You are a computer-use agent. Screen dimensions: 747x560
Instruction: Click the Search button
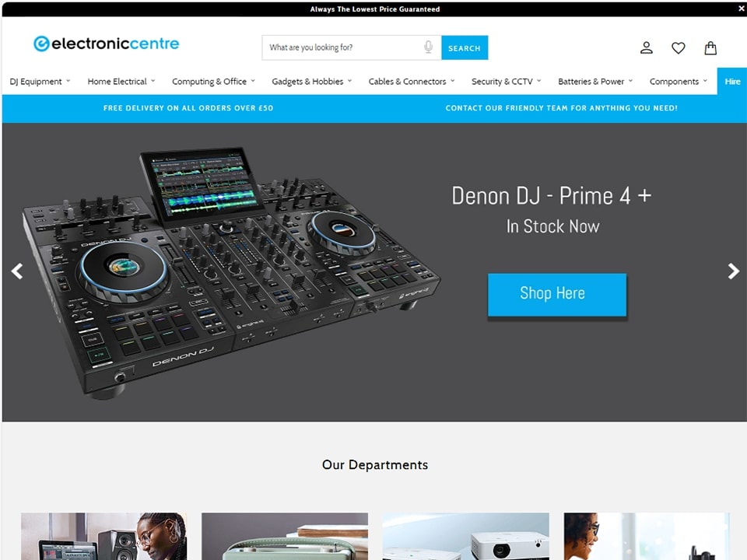[465, 47]
